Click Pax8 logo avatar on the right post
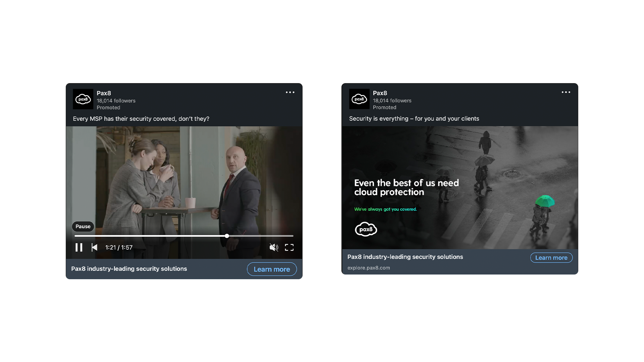644x362 pixels. 359,99
